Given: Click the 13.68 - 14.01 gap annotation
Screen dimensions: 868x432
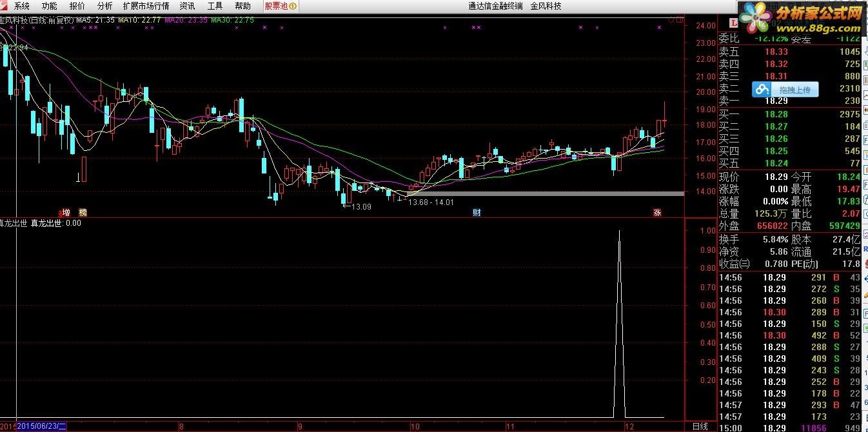Looking at the screenshot, I should point(431,202).
